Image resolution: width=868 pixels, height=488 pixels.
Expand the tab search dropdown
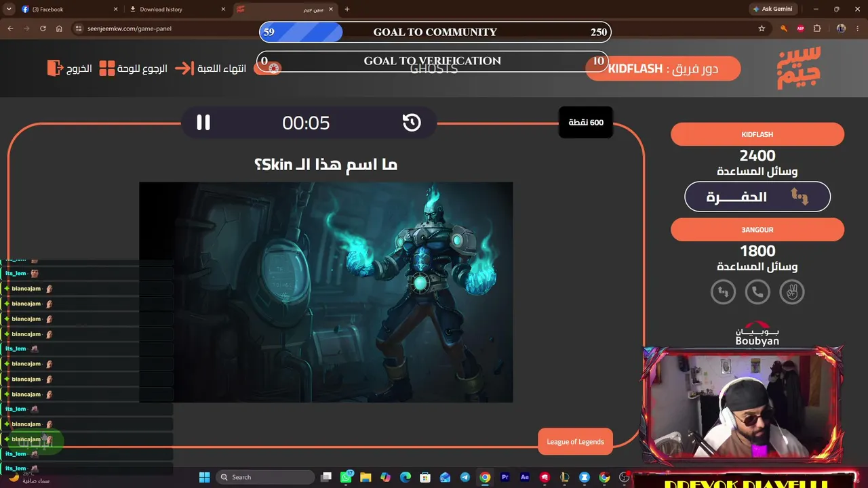point(9,9)
